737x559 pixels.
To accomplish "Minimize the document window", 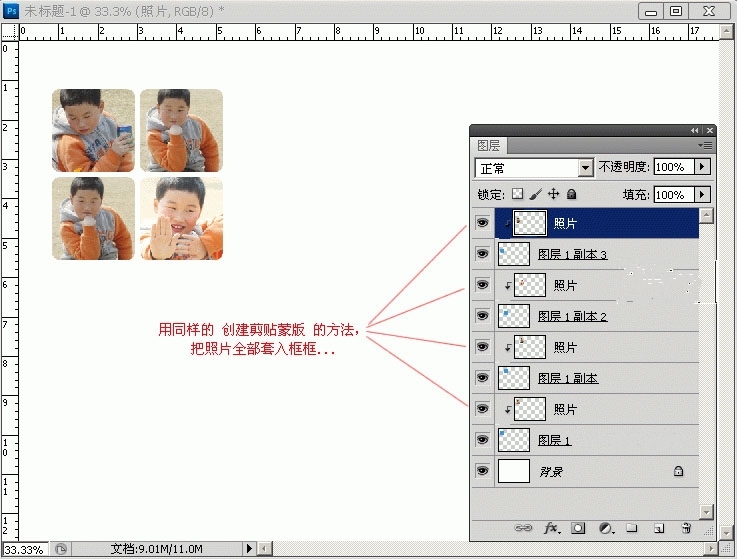I will point(651,11).
